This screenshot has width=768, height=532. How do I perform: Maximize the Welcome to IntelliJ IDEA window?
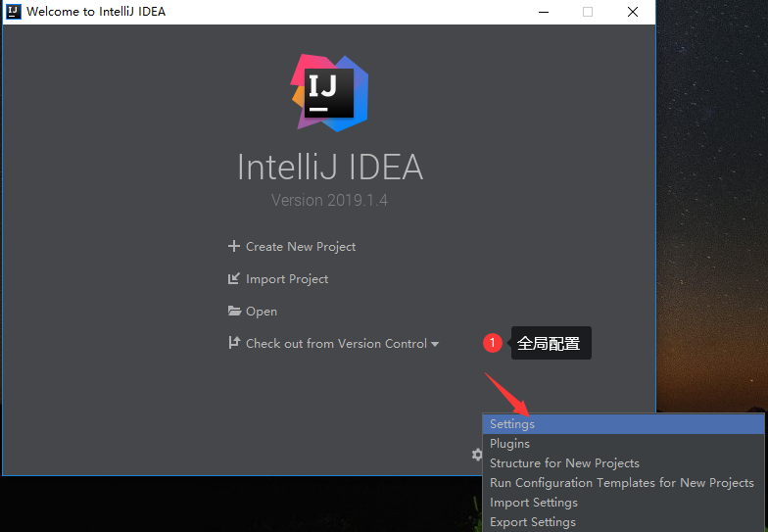[588, 12]
